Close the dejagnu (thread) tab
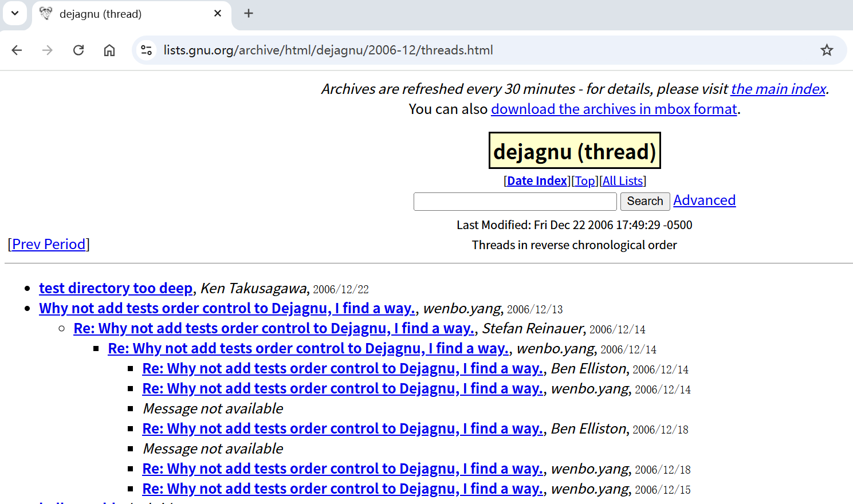 pos(218,13)
